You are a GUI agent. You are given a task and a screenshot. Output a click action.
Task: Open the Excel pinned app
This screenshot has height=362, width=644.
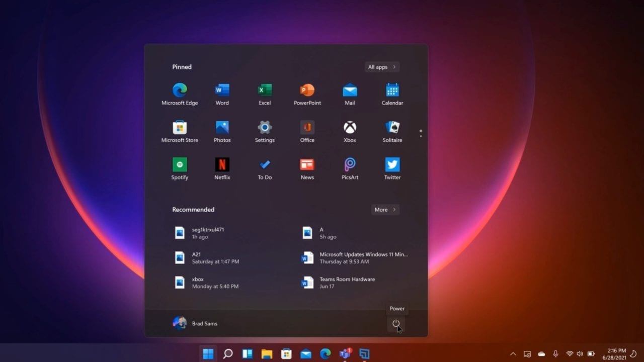[265, 94]
